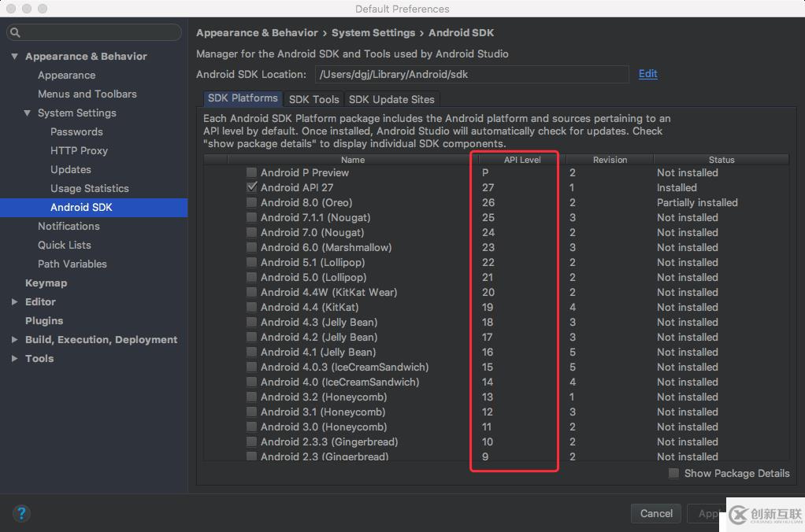
Task: Enable the Android 8.0 (Oreo) platform
Action: point(250,202)
